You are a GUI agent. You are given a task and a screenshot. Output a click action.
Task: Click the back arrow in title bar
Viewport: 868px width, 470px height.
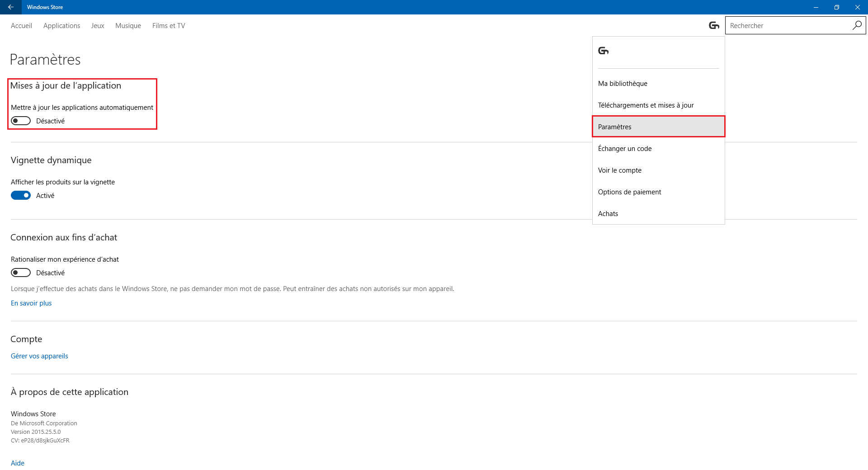pyautogui.click(x=10, y=7)
